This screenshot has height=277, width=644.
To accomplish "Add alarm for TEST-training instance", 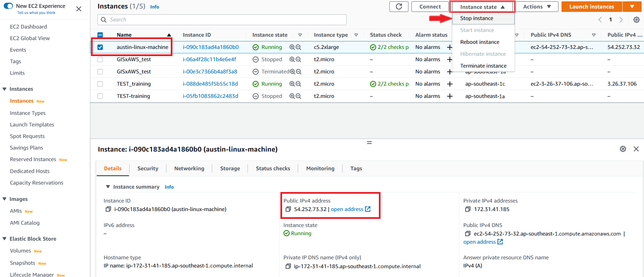I will (x=449, y=96).
